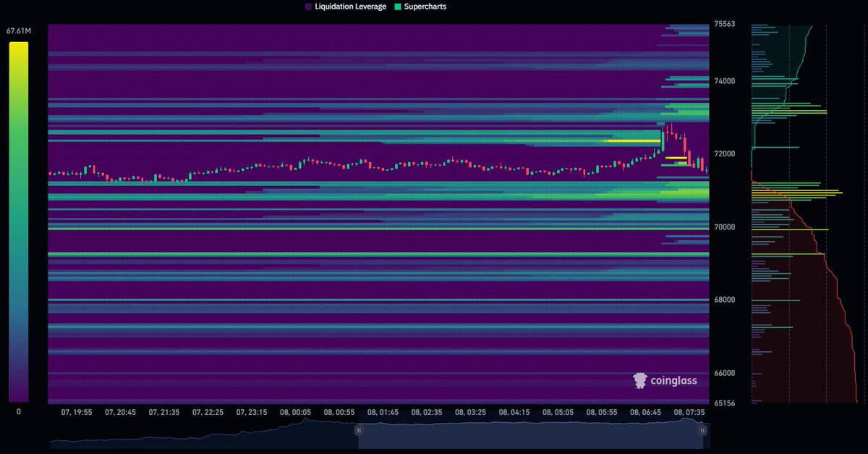868x454 pixels.
Task: Toggle the Liquidation Leverage legend item
Action: coord(346,7)
